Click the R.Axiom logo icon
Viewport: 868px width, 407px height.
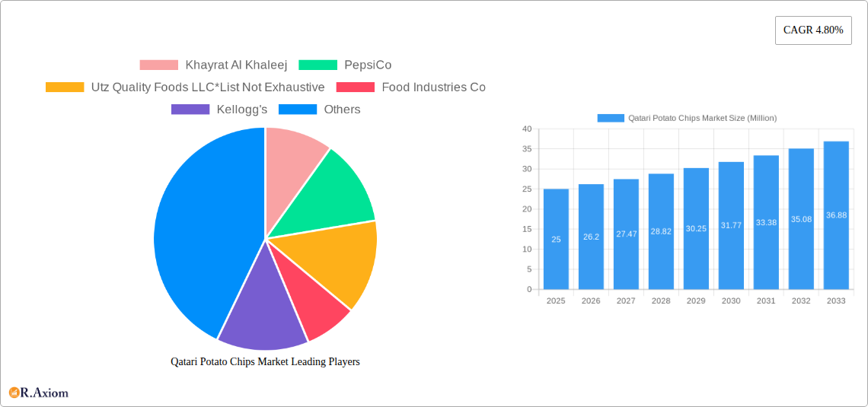pos(14,393)
